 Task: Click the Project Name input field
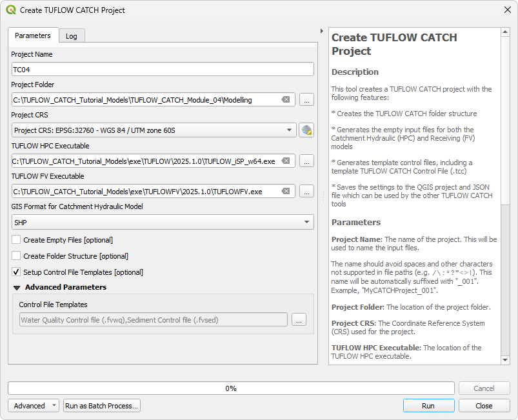(x=162, y=69)
